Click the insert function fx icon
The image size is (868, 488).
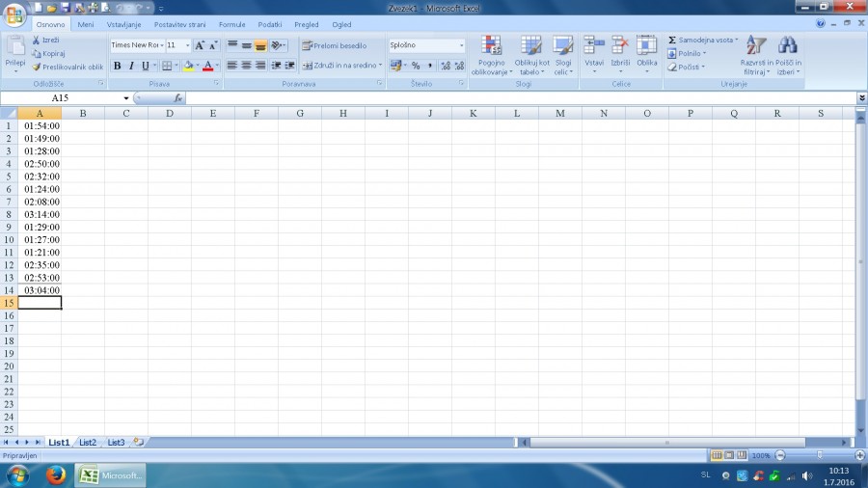(x=178, y=98)
